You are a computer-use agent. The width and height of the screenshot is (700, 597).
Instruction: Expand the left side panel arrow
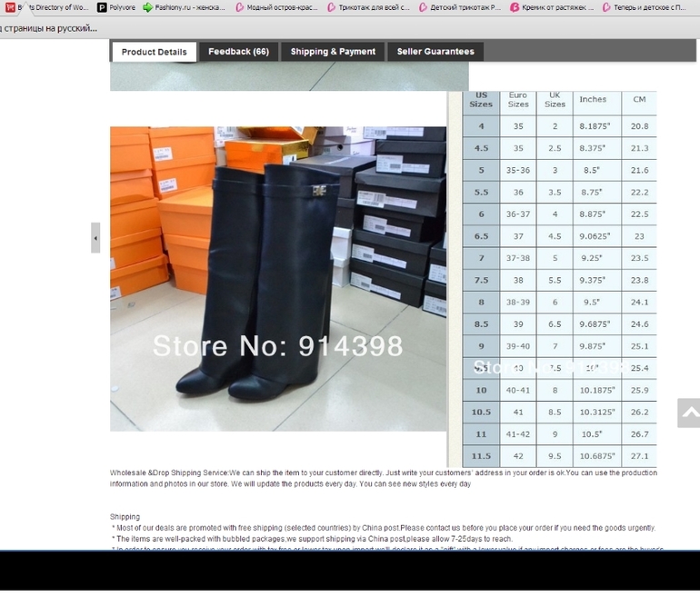coord(95,238)
